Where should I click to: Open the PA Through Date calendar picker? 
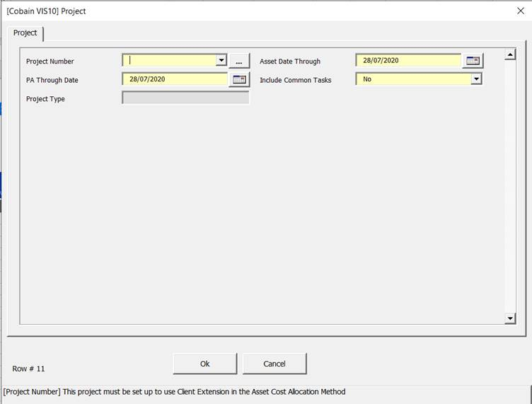239,79
